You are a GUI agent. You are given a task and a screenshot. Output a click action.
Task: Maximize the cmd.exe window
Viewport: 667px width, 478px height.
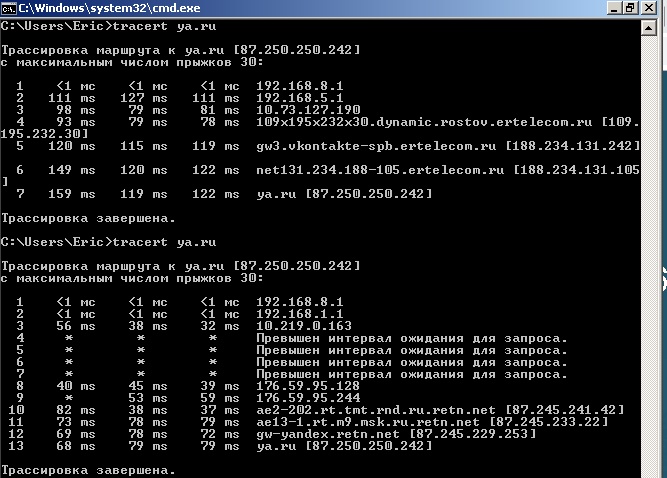tap(631, 8)
